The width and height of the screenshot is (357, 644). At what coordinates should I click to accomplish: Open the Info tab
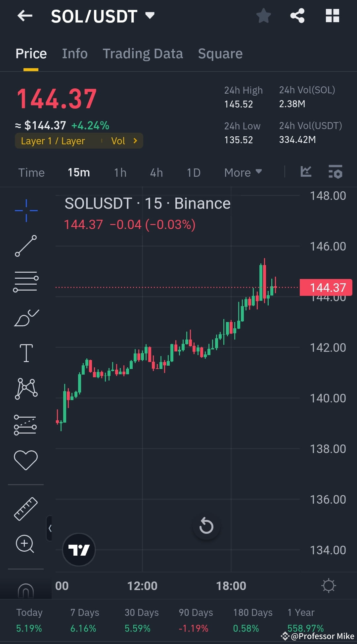coord(74,53)
